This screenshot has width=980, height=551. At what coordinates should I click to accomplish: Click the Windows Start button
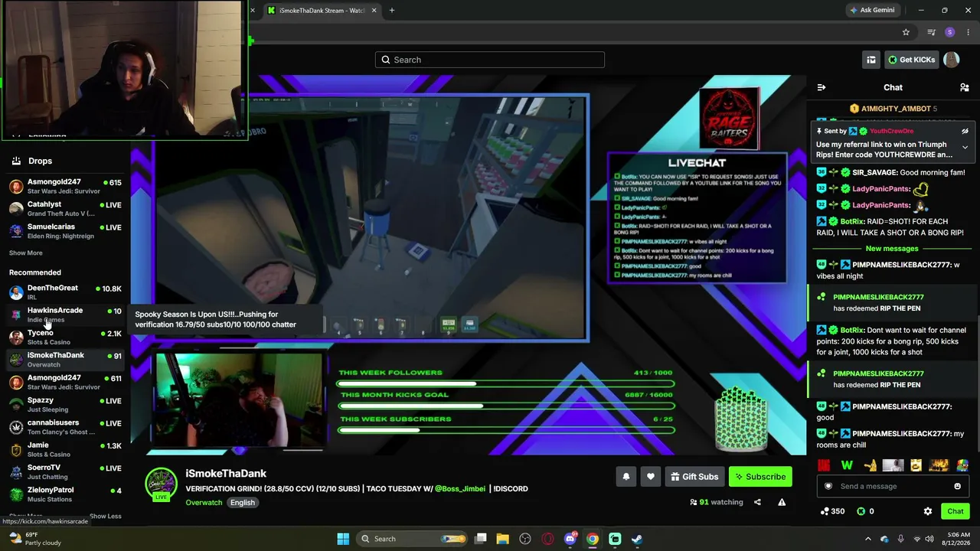coord(343,539)
